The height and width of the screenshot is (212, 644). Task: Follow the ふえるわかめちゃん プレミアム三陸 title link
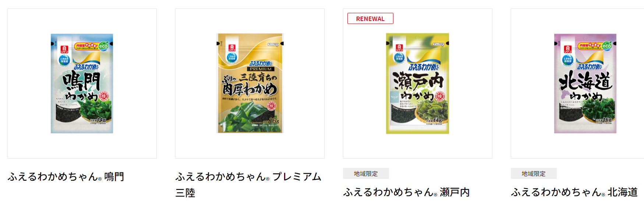pos(248,184)
